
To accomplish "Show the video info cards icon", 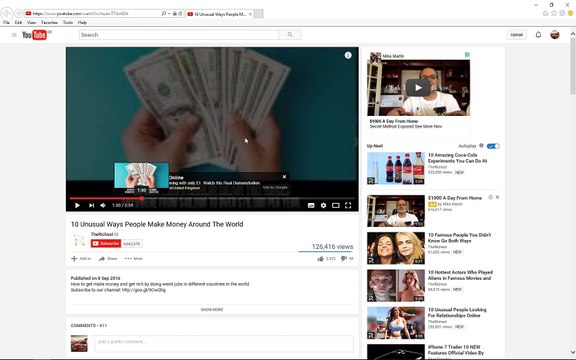I will 348,55.
